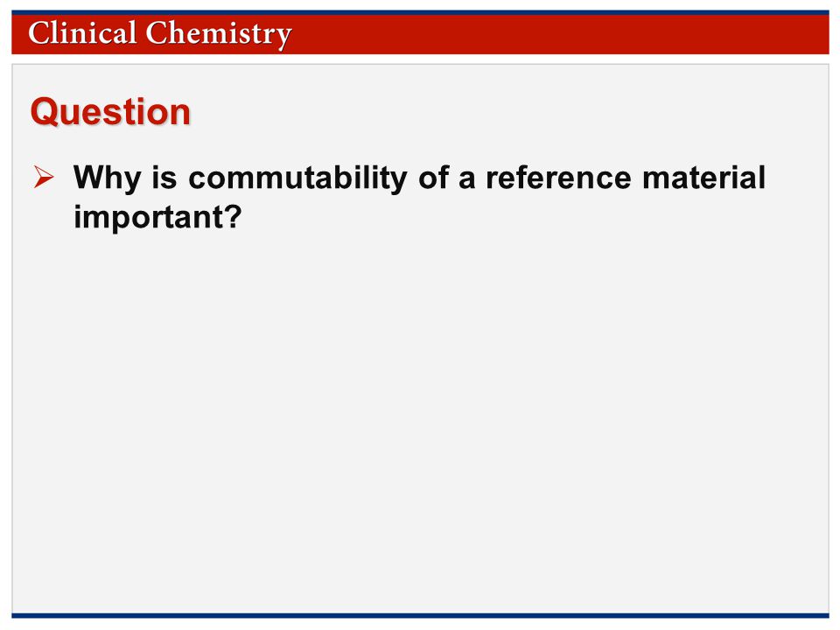Click the blue line at the slide bottom
The width and height of the screenshot is (840, 630).
tap(420, 615)
